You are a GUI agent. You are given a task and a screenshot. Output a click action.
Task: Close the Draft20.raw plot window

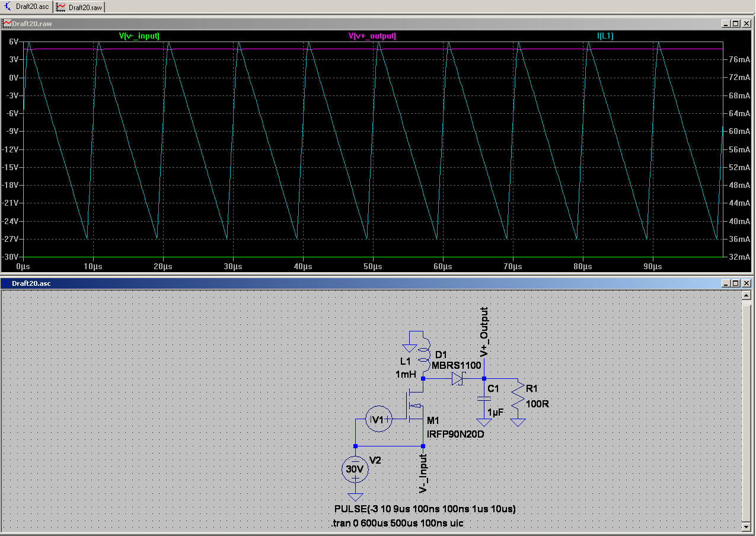[747, 24]
